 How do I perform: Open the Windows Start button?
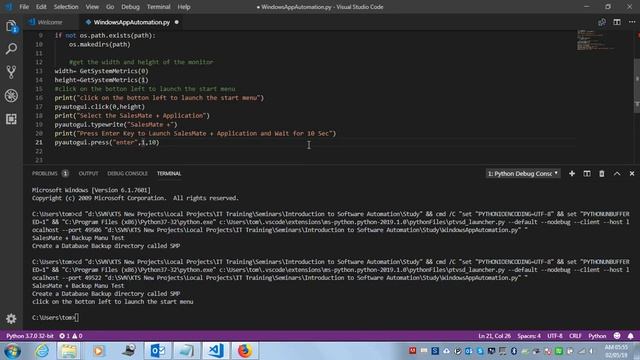pyautogui.click(x=12, y=351)
